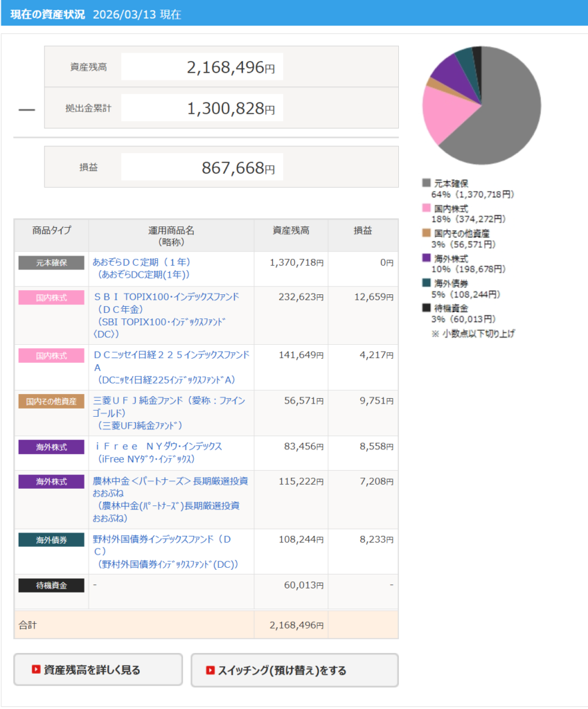This screenshot has width=588, height=709.
Task: Click the pink 国内株式 legend swatch
Action: (426, 208)
